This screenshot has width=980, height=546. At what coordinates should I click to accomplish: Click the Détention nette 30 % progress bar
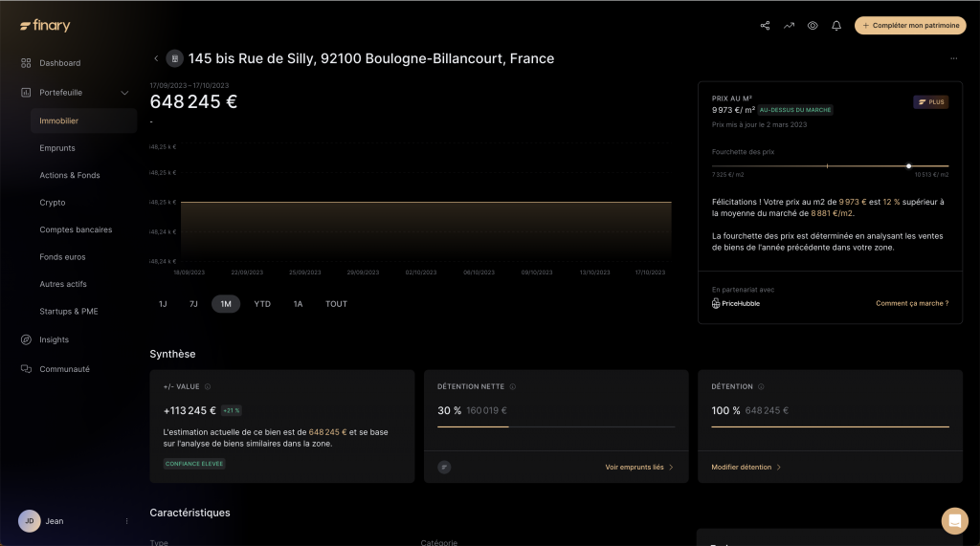[556, 426]
